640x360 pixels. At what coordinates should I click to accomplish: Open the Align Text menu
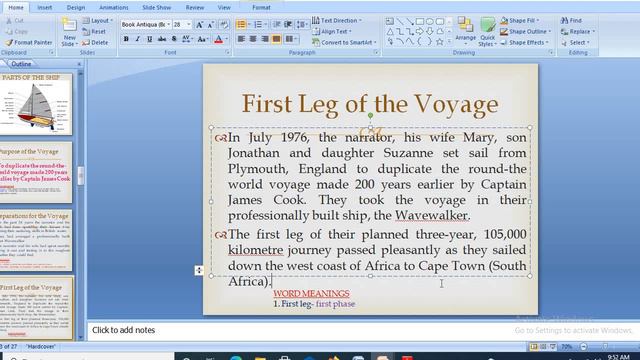tap(332, 31)
